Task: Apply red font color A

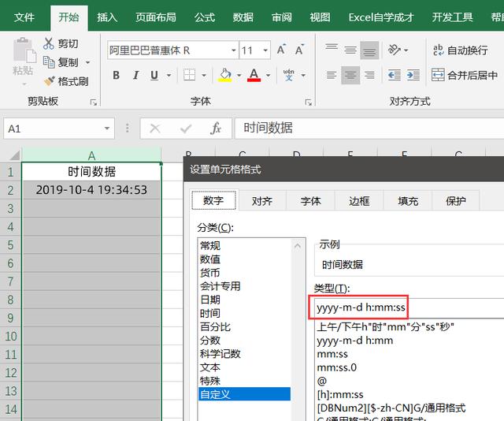Action: (254, 76)
